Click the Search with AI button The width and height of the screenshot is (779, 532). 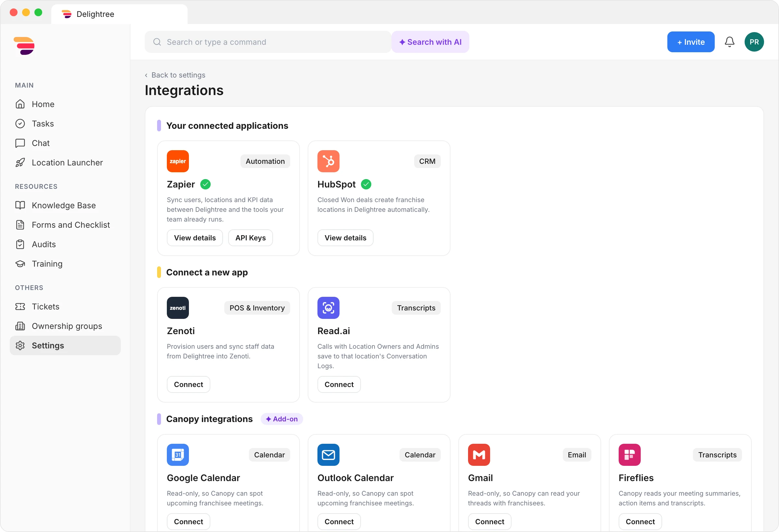tap(430, 42)
